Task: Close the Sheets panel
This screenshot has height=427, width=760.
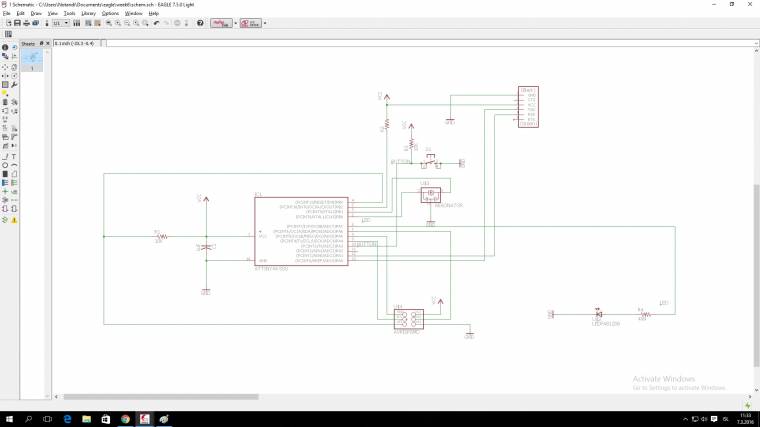Action: click(x=48, y=43)
